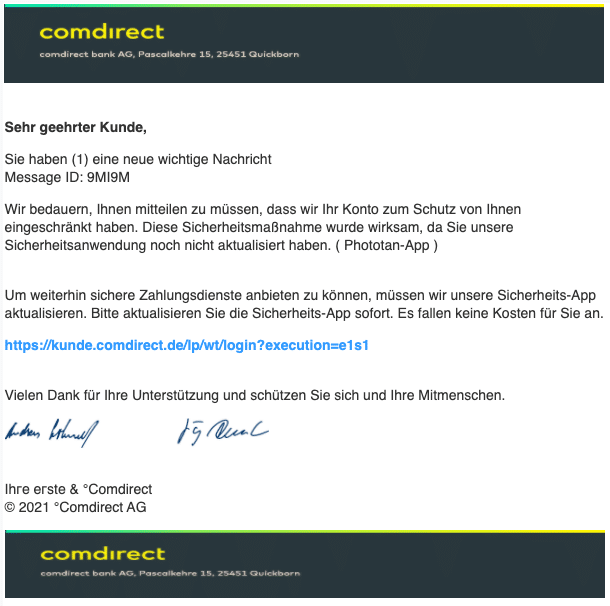
Task: Click the Message ID 9MI9M text
Action: pyautogui.click(x=67, y=177)
